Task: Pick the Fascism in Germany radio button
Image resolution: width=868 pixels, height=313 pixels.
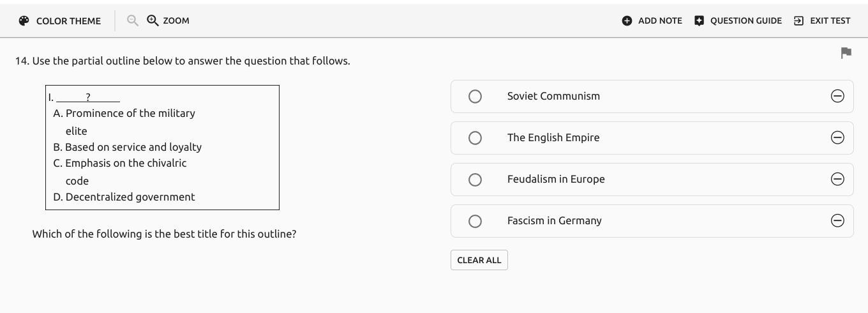Action: (475, 221)
